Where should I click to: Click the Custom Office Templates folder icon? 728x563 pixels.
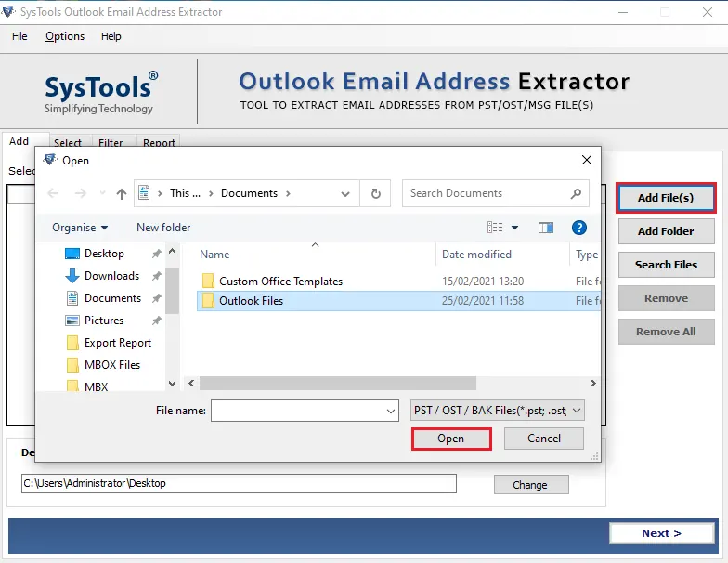[208, 281]
